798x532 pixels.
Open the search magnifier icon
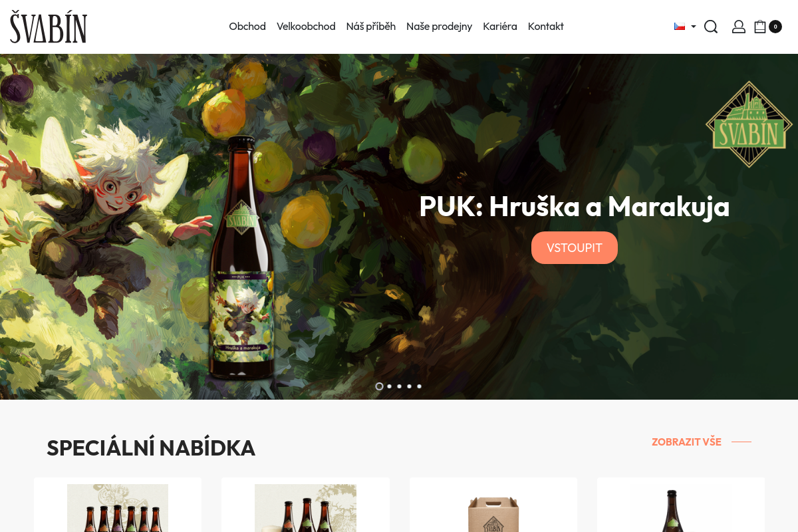711,27
